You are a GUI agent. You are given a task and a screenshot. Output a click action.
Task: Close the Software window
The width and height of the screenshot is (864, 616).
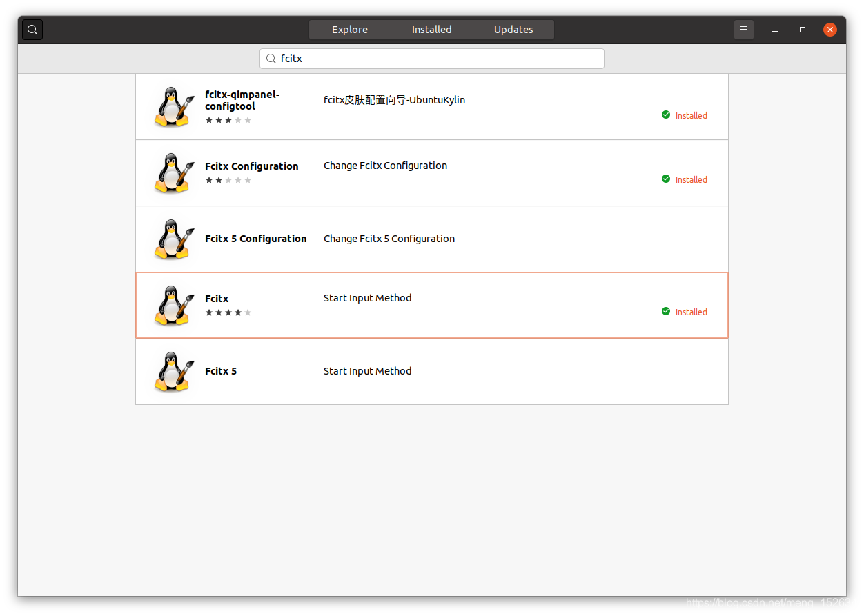830,30
